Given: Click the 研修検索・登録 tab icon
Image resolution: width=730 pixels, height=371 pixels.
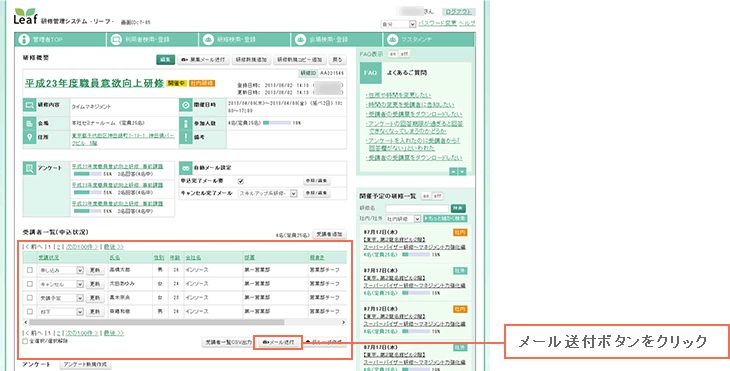Looking at the screenshot, I should (208, 40).
